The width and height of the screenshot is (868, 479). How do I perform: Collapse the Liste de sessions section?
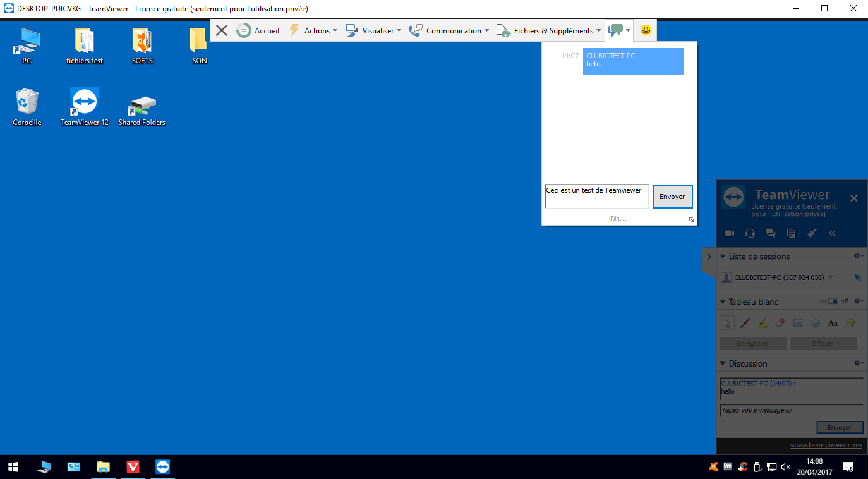(x=723, y=257)
